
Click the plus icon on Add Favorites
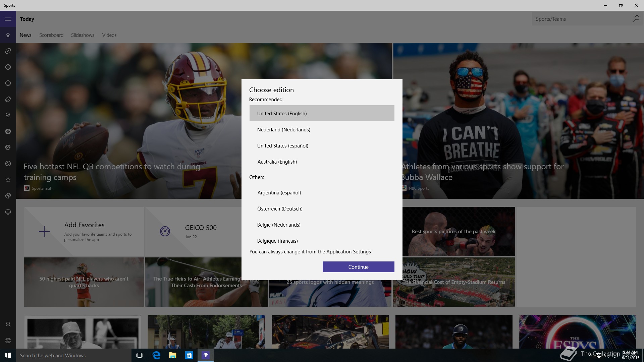(x=44, y=232)
